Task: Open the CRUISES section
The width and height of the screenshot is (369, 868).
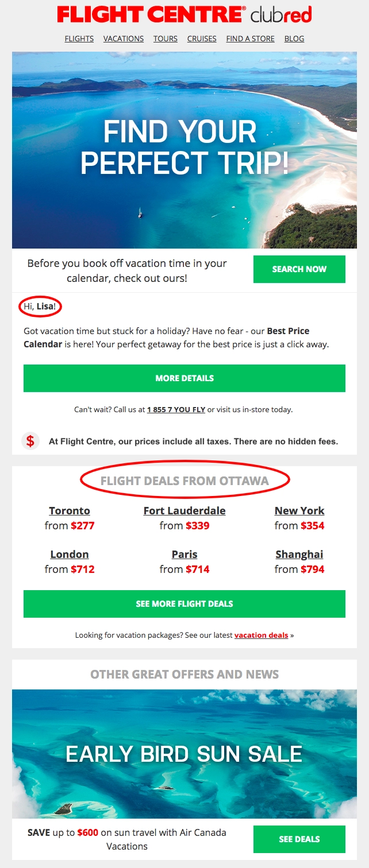Action: (201, 38)
